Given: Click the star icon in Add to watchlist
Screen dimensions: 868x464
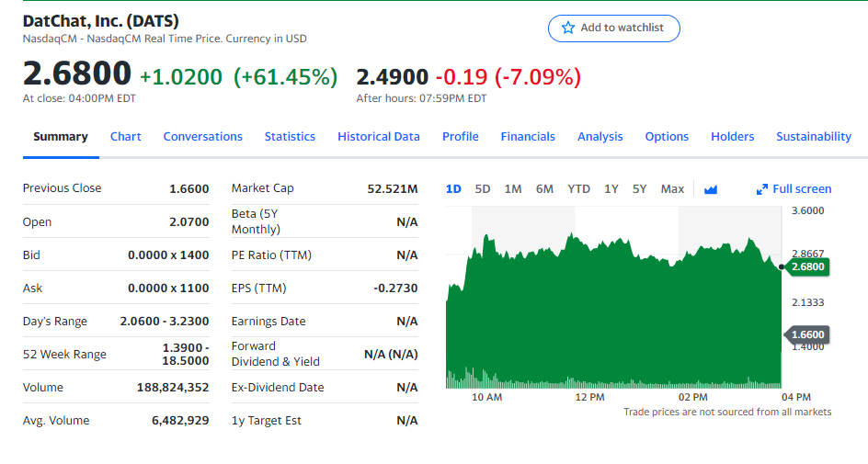Looking at the screenshot, I should 568,28.
